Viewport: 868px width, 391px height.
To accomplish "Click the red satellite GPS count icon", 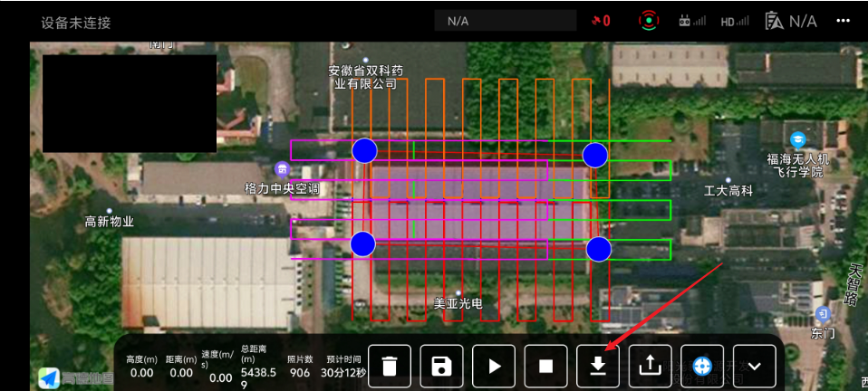I will click(601, 21).
